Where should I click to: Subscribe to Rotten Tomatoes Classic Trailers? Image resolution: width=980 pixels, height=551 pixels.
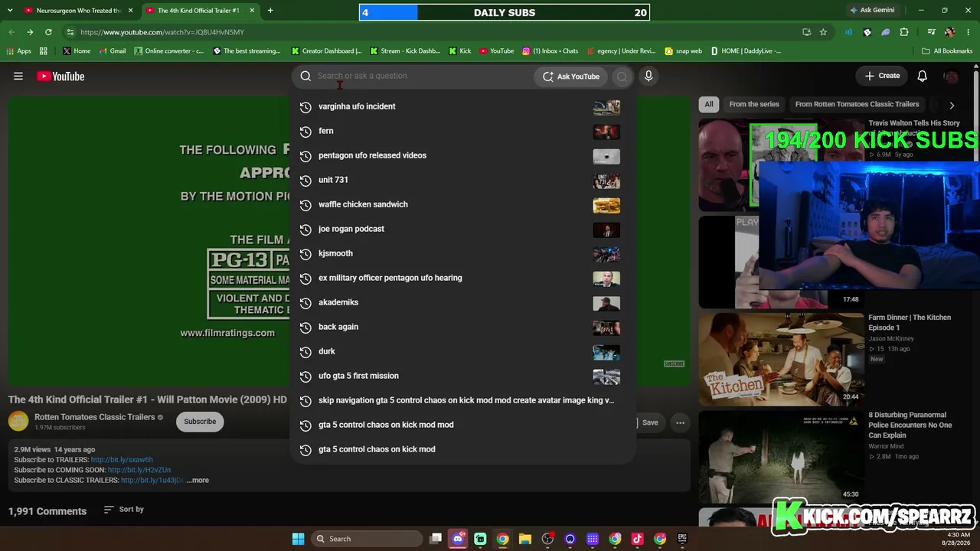[200, 422]
